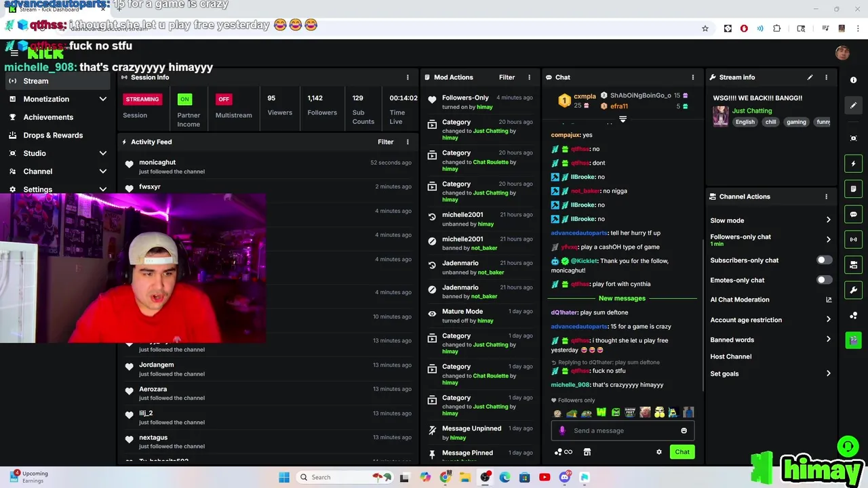Expand Banned words options

pyautogui.click(x=828, y=340)
